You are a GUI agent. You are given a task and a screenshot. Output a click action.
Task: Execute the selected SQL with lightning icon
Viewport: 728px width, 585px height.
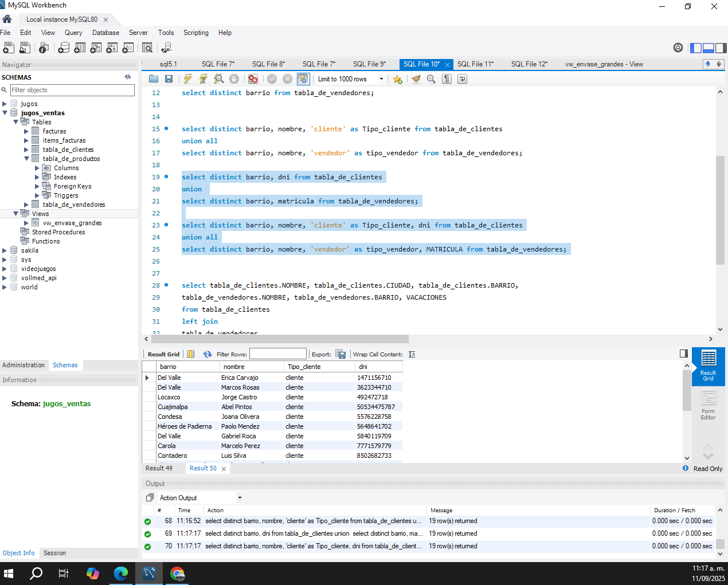187,79
